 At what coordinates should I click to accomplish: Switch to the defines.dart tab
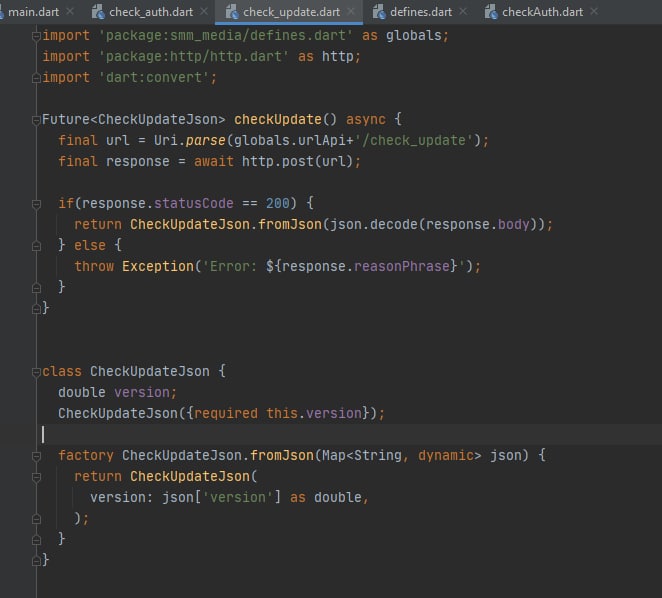(421, 12)
